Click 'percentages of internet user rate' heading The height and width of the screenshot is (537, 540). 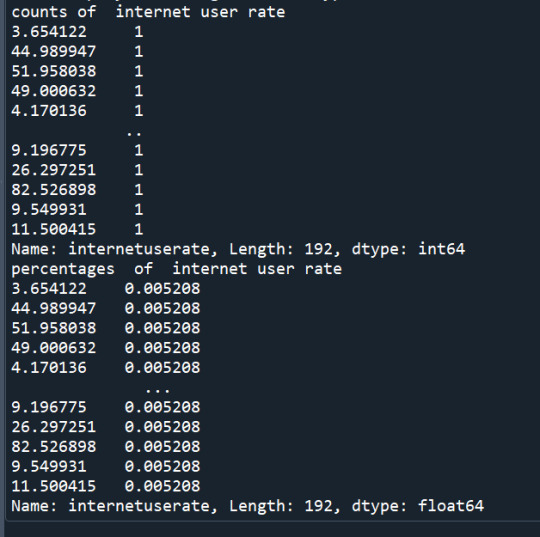176,269
